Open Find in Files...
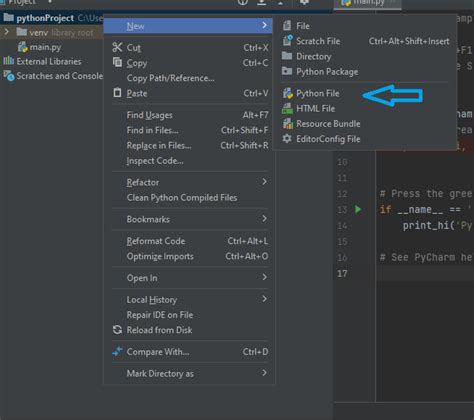 tap(190, 130)
